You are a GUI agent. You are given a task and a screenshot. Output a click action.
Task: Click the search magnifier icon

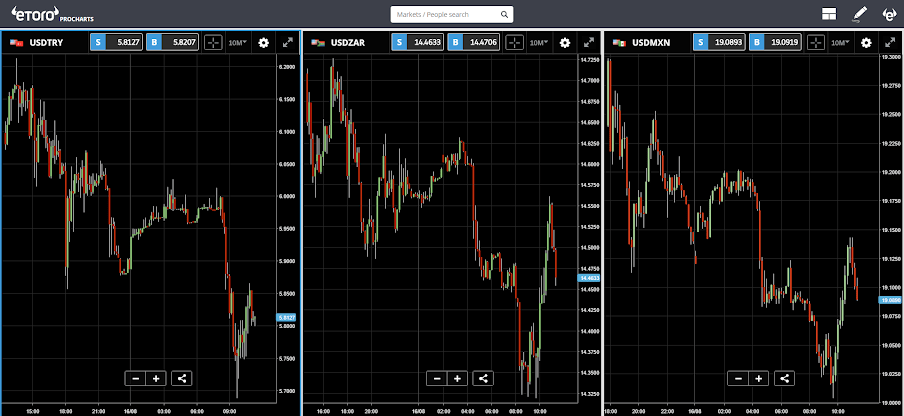(x=505, y=15)
